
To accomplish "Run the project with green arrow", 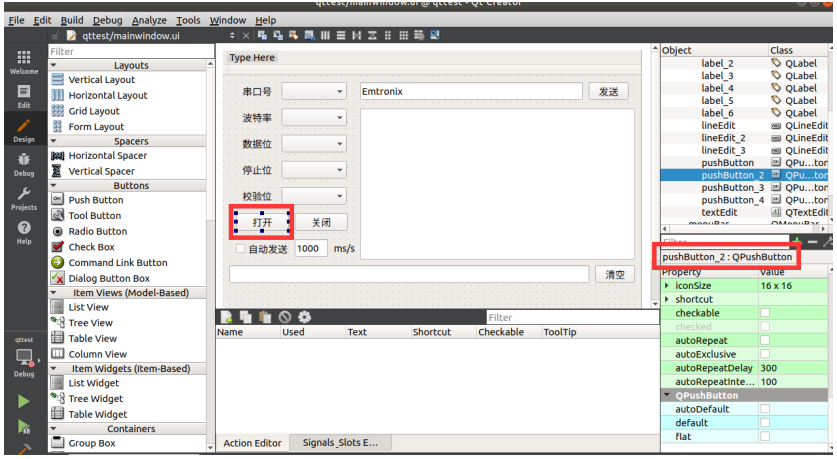I will 23,401.
